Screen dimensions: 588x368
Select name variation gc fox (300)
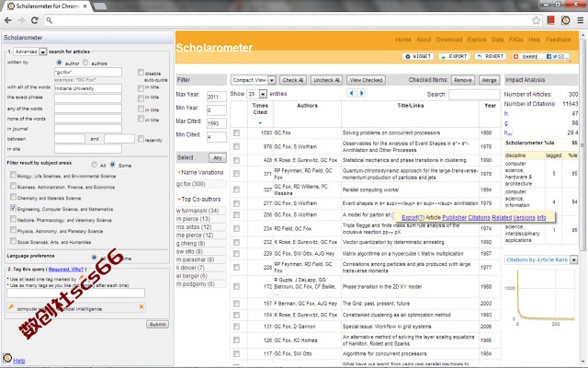201,184
